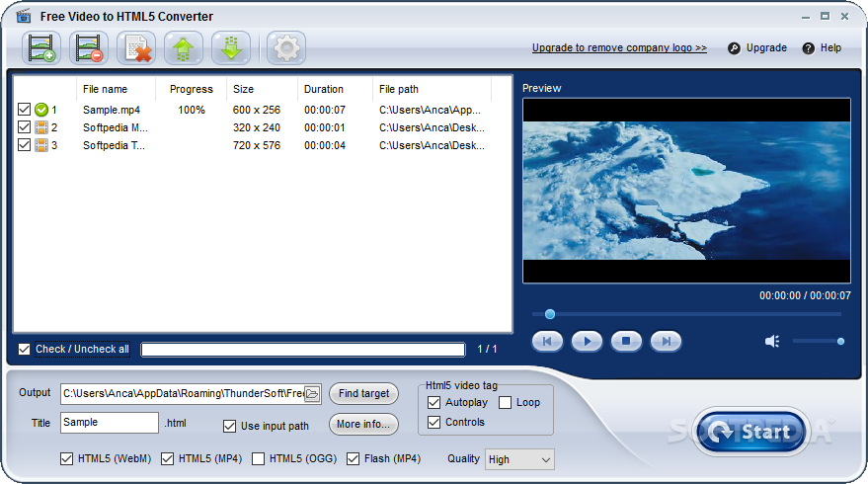
Task: Click the application icon in title bar
Action: 24,16
